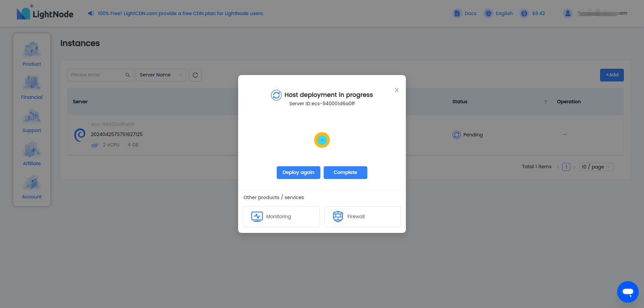This screenshot has width=644, height=308.
Task: Click the dollar balance icon
Action: (524, 13)
